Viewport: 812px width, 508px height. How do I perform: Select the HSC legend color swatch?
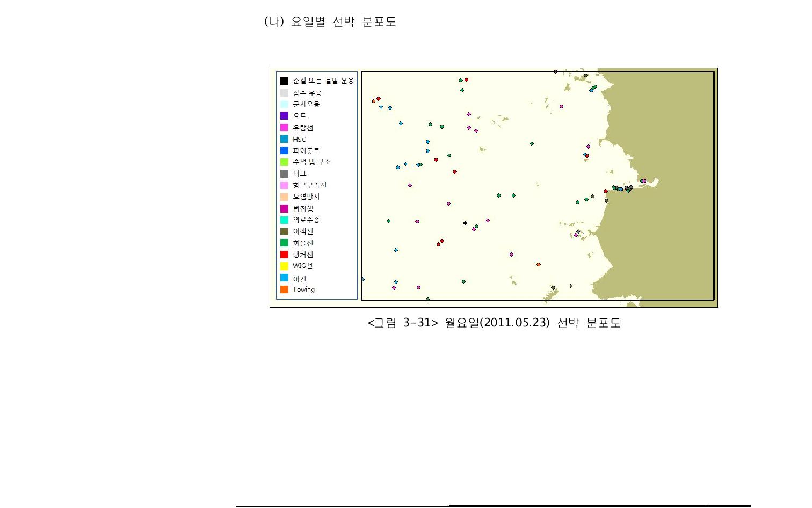pyautogui.click(x=284, y=139)
